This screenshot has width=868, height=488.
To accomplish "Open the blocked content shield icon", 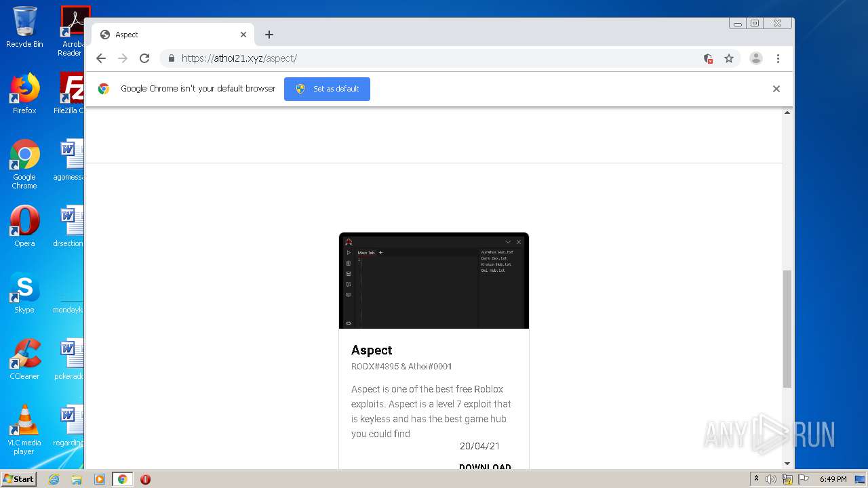I will 708,58.
